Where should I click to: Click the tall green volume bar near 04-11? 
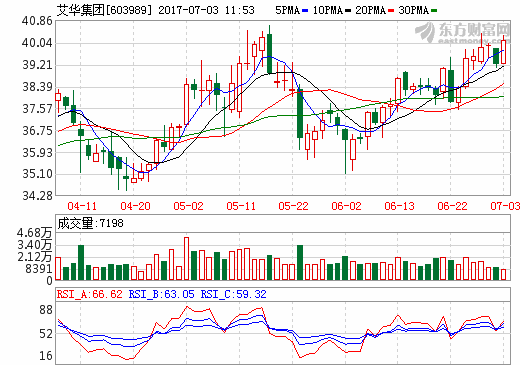click(81, 262)
